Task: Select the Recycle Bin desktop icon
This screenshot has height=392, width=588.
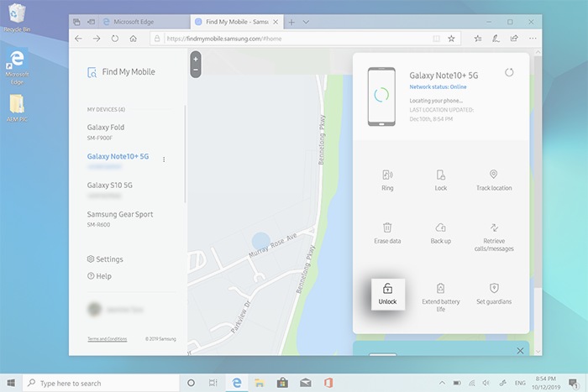Action: 17,18
